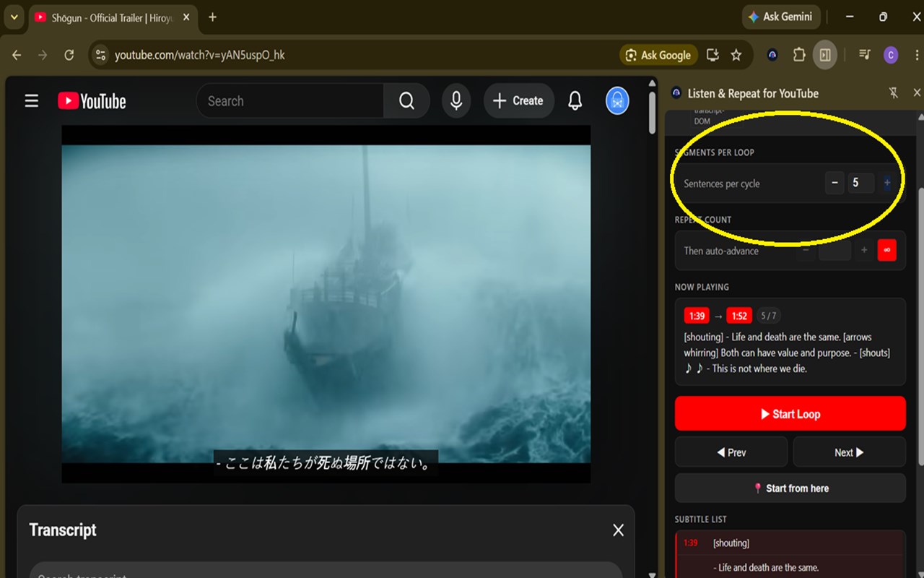Close the Listen & Repeat side panel
The image size is (924, 578).
click(917, 93)
